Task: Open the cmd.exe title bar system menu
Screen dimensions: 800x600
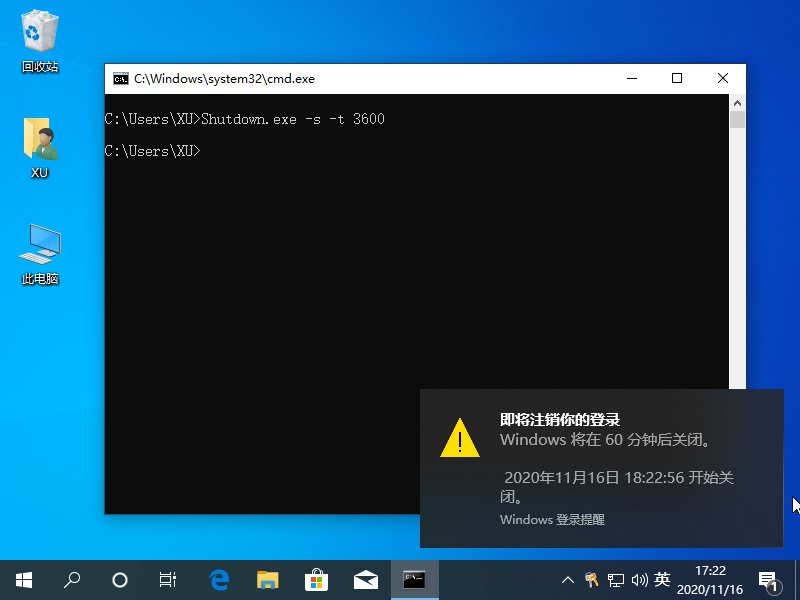Action: [x=122, y=78]
